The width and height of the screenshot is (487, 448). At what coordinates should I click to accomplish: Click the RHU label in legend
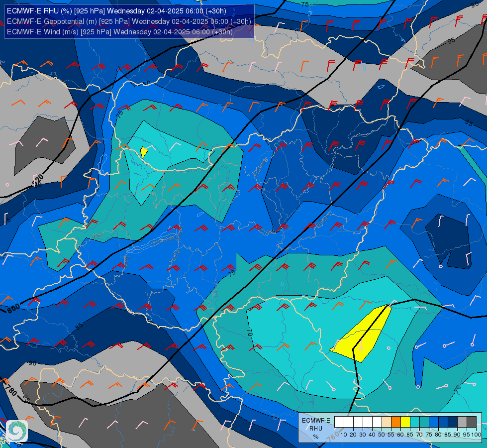[x=316, y=429]
